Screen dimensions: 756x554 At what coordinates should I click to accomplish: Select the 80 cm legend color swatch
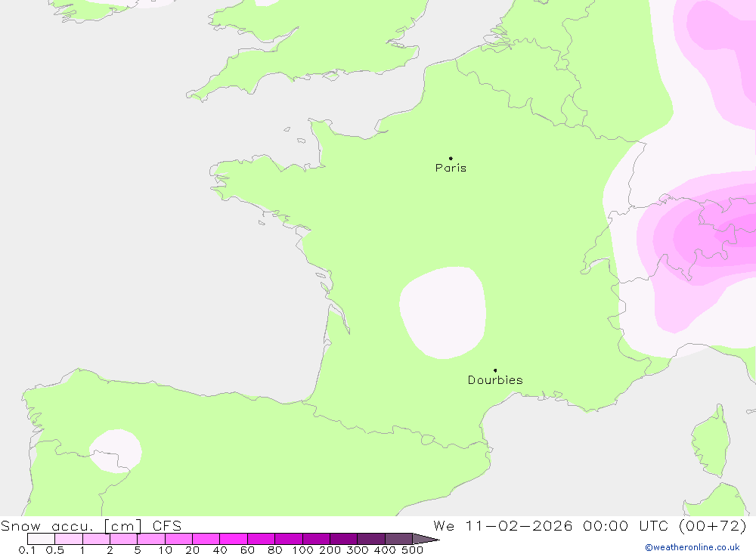tap(288, 539)
